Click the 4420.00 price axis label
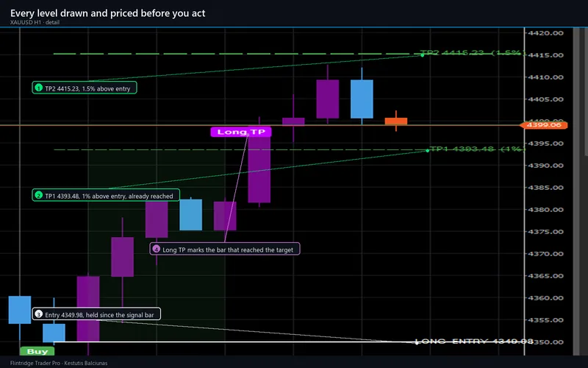 [x=545, y=33]
